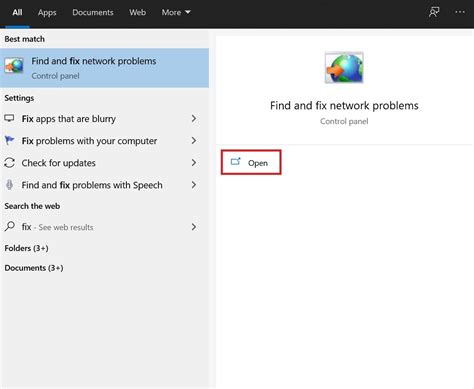Image resolution: width=474 pixels, height=389 pixels.
Task: Click the large network globe preview icon
Action: pyautogui.click(x=344, y=68)
